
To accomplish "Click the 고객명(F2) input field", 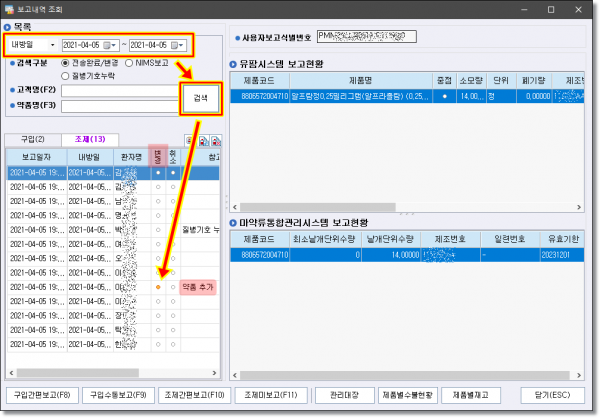I will click(x=117, y=89).
